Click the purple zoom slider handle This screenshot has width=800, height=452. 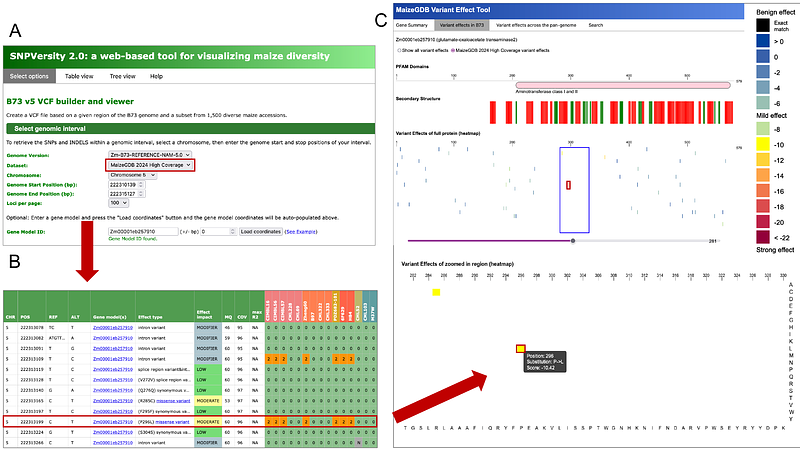[573, 241]
